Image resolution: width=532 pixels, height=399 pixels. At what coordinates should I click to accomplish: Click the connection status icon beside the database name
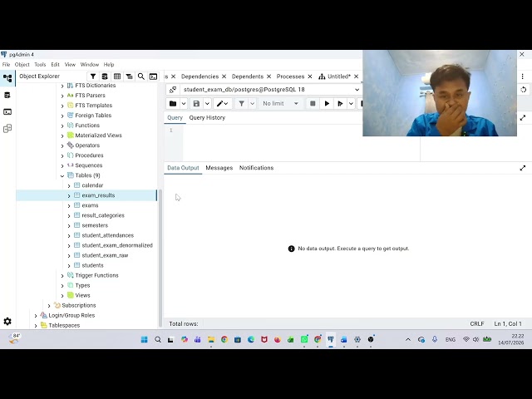(173, 90)
